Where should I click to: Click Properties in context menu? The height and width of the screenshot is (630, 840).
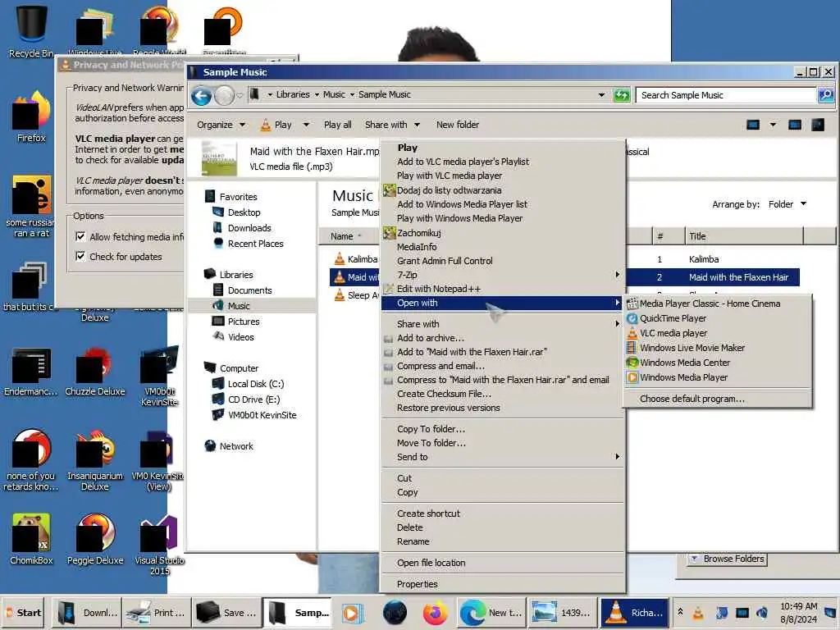pyautogui.click(x=503, y=584)
